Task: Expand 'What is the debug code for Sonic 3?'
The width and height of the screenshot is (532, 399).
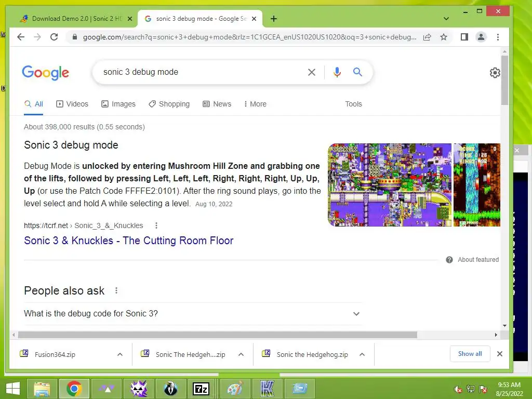Action: click(193, 314)
